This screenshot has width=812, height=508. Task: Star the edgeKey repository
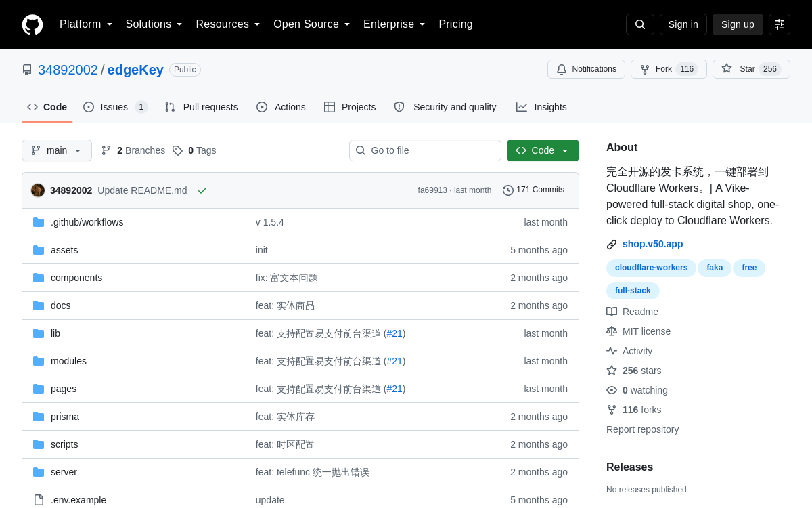coord(751,69)
